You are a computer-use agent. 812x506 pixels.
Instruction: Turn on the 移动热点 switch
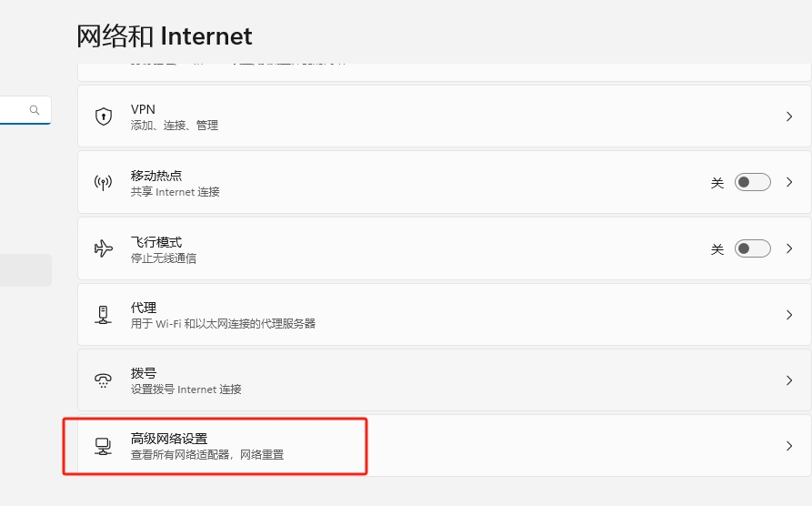pyautogui.click(x=753, y=183)
